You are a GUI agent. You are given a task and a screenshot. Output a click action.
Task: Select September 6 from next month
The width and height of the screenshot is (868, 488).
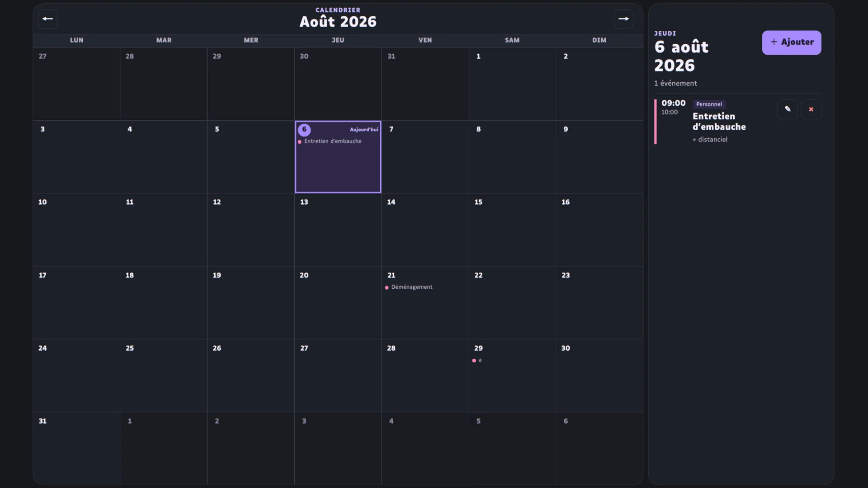point(599,448)
